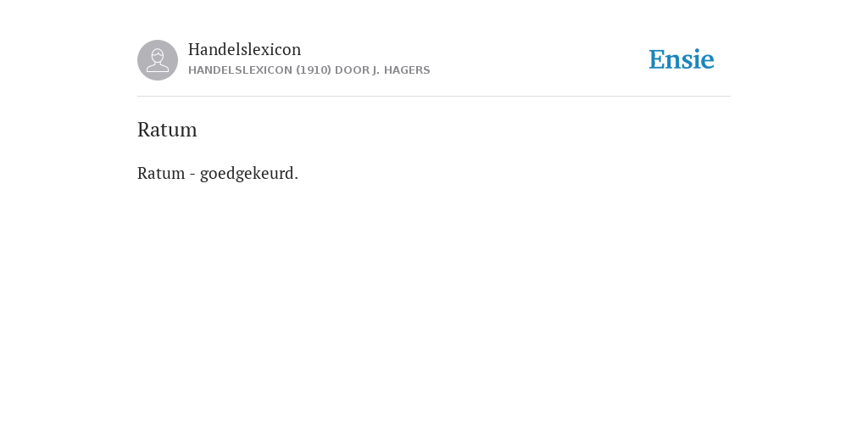Open the Handelslexicon author title
868x434 pixels.
click(x=245, y=49)
